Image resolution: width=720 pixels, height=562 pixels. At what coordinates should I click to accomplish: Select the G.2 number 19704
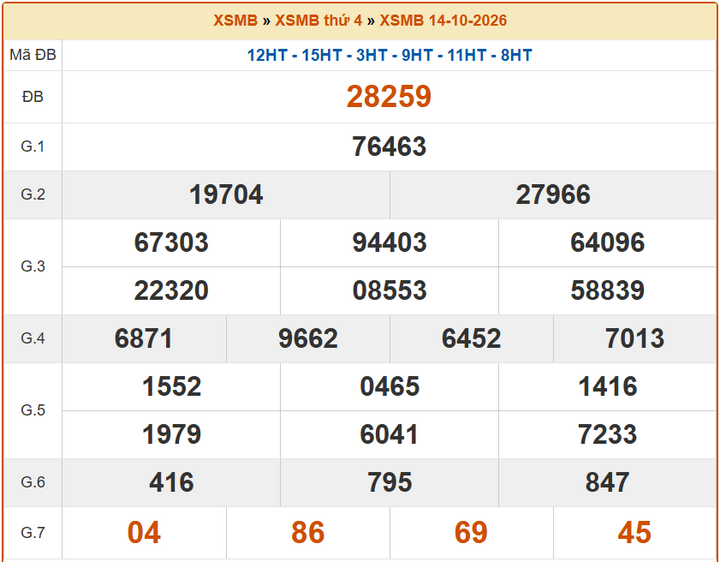226,194
